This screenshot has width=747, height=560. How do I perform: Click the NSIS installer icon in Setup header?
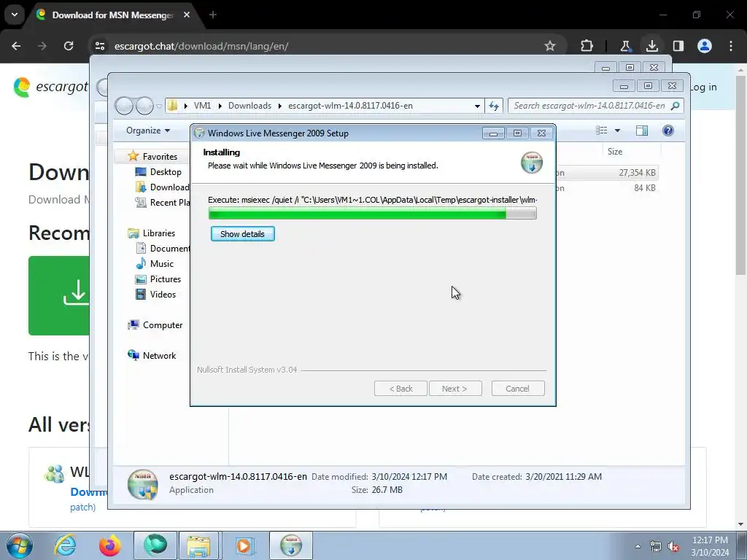pos(532,163)
